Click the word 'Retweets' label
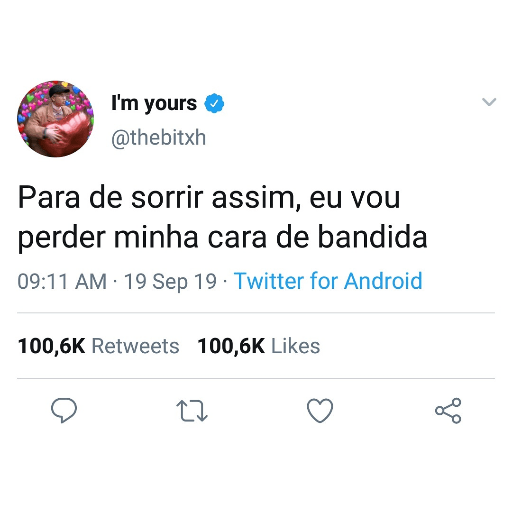The image size is (512, 512). coord(136,346)
